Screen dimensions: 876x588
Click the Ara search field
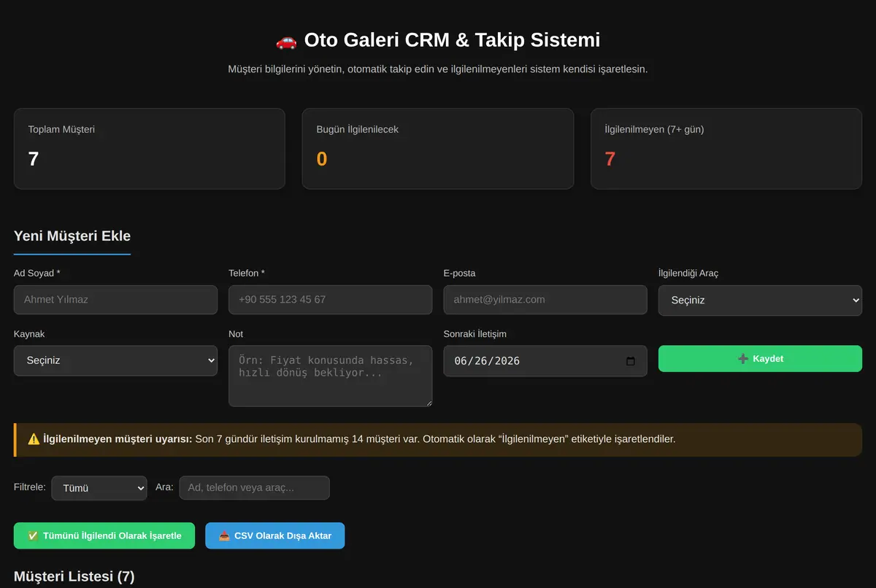[x=255, y=488]
